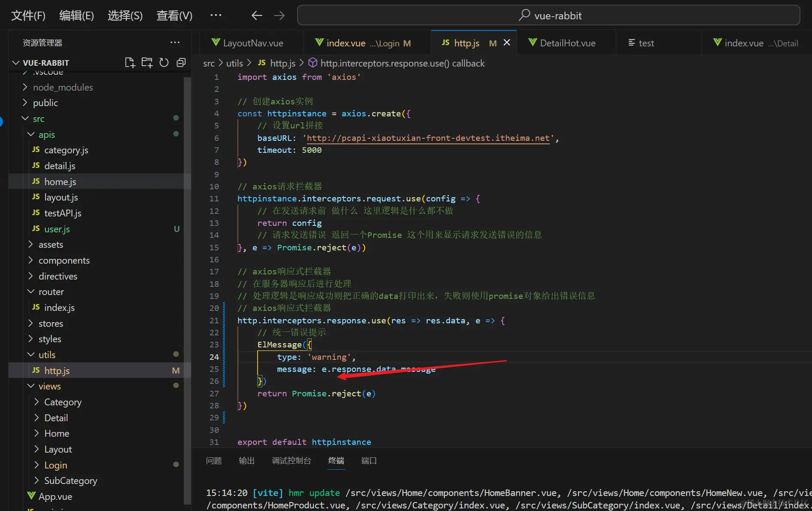This screenshot has height=511, width=812.
Task: Open index.js under router folder
Action: tap(59, 307)
